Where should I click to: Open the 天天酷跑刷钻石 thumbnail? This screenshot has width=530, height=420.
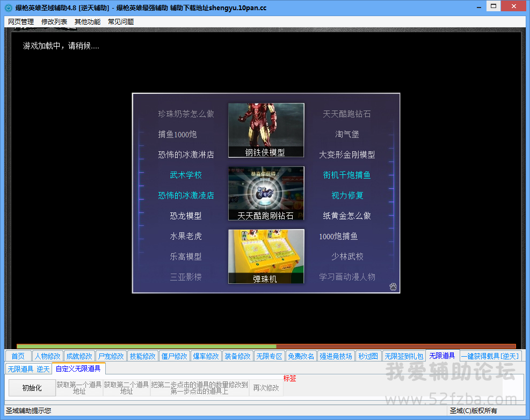tap(266, 194)
